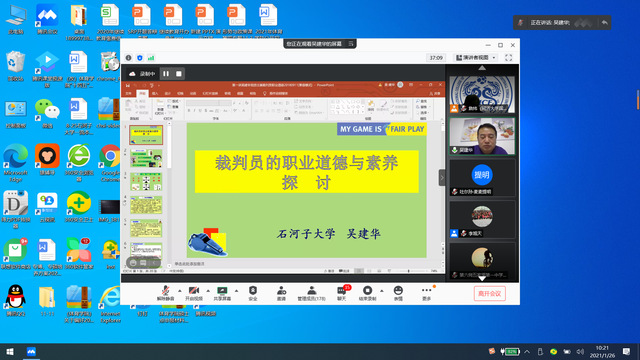Click the leave meeting button
640x360 pixels.
(x=489, y=293)
